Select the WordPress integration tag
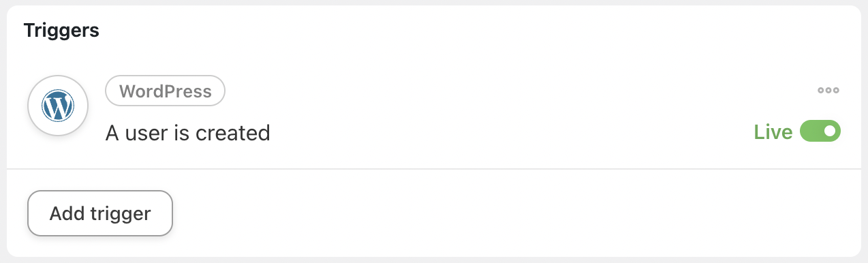Image resolution: width=868 pixels, height=263 pixels. pyautogui.click(x=165, y=91)
